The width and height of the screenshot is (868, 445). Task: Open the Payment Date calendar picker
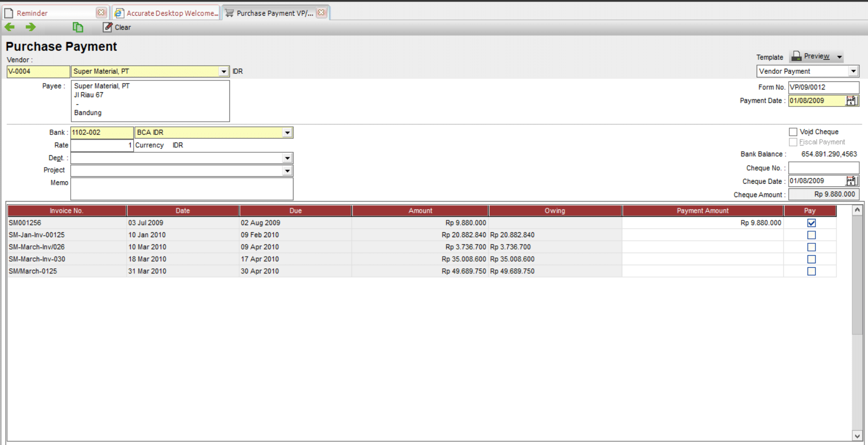[x=851, y=101]
